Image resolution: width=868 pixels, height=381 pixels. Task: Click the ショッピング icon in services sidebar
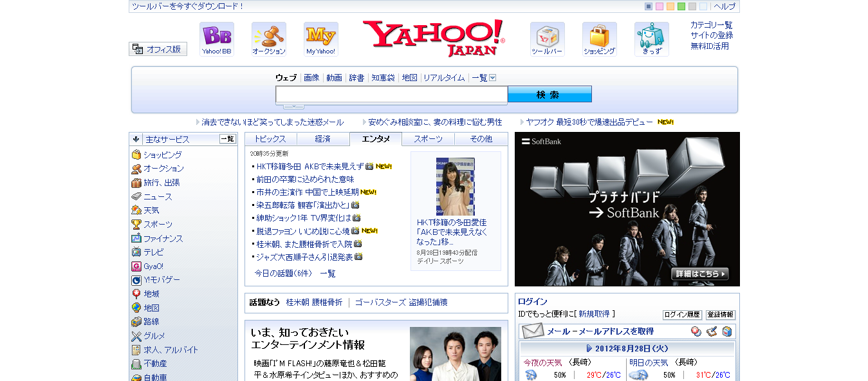pos(136,154)
